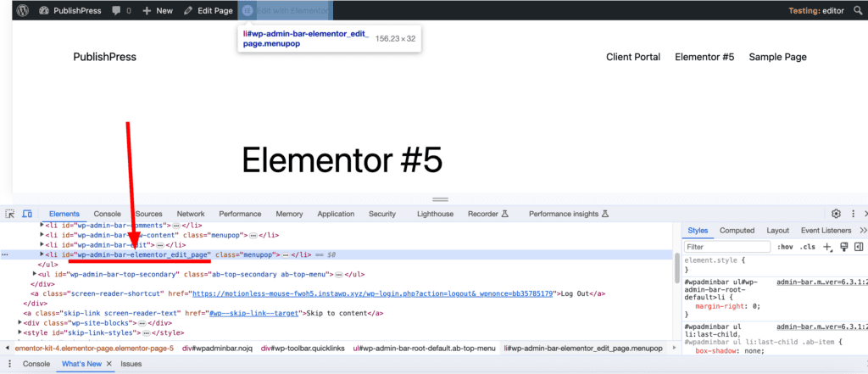Open the Lighthouse panel tab

pyautogui.click(x=435, y=214)
